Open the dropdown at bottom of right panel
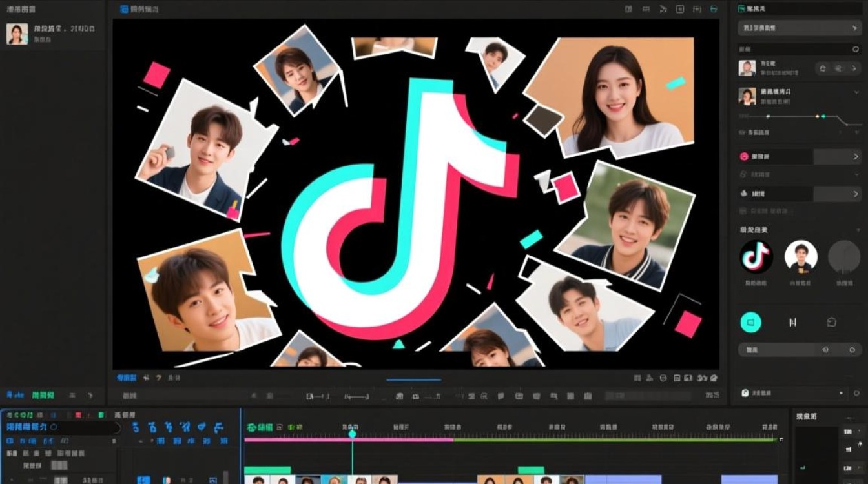This screenshot has width=868, height=484. point(841,392)
